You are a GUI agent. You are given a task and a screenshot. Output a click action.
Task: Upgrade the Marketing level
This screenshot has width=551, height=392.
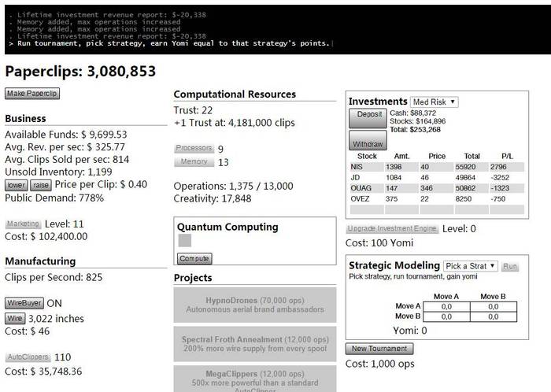(x=23, y=224)
